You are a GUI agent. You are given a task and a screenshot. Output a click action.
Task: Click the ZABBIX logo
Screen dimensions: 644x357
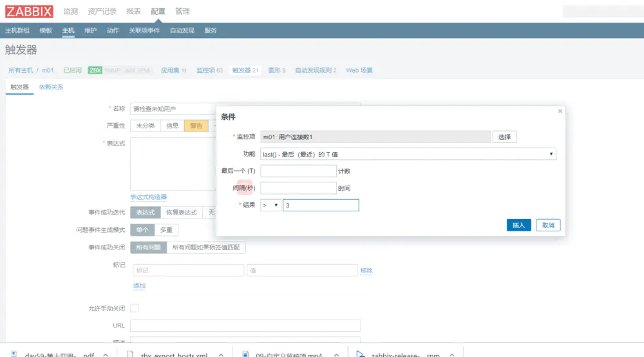tap(29, 11)
